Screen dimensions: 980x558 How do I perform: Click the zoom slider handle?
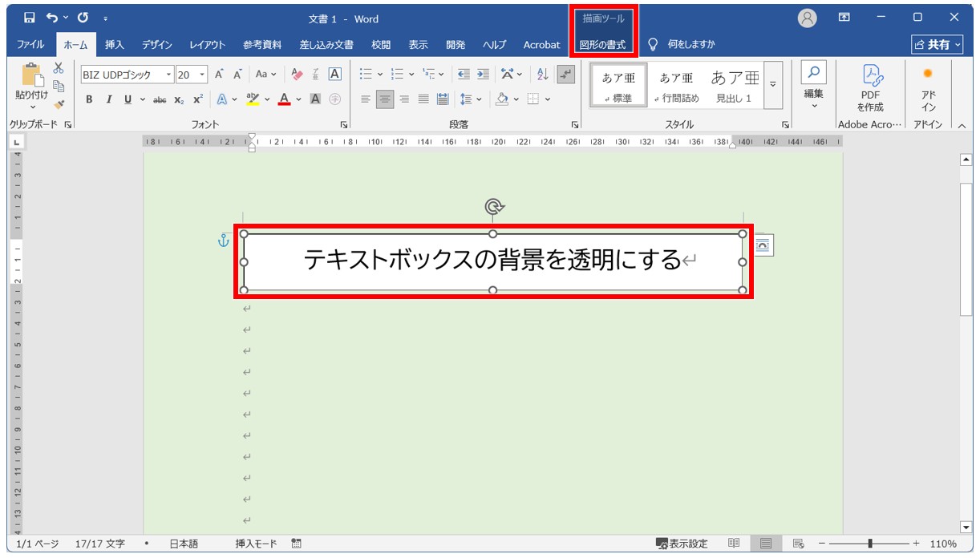point(870,544)
